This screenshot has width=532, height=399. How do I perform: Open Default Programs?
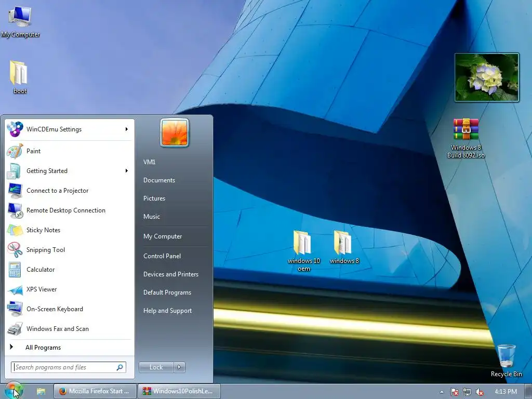click(x=167, y=292)
